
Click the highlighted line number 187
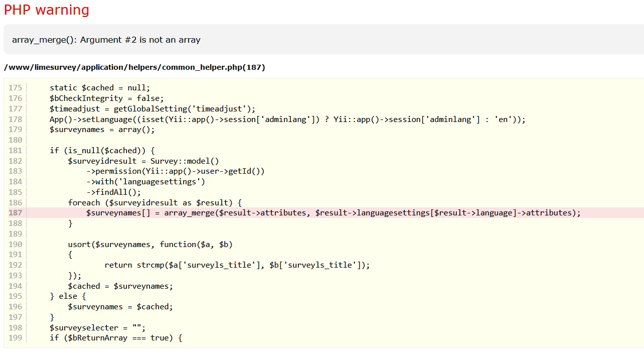click(x=16, y=213)
